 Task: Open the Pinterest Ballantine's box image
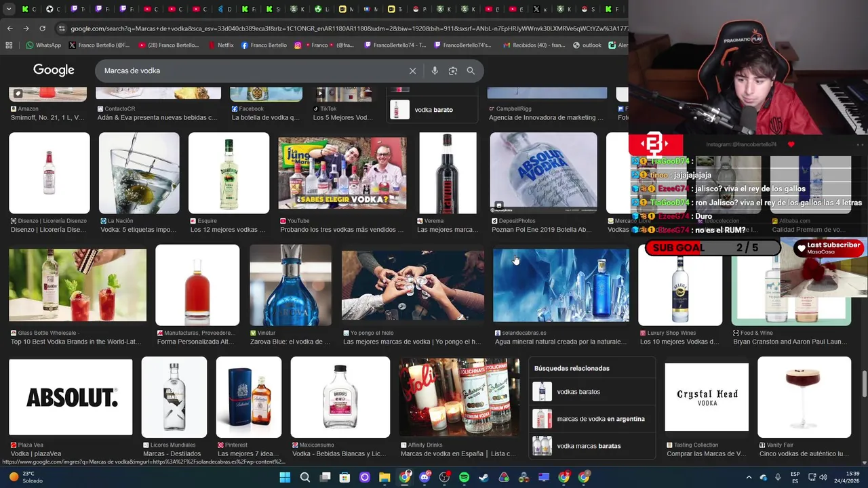248,397
